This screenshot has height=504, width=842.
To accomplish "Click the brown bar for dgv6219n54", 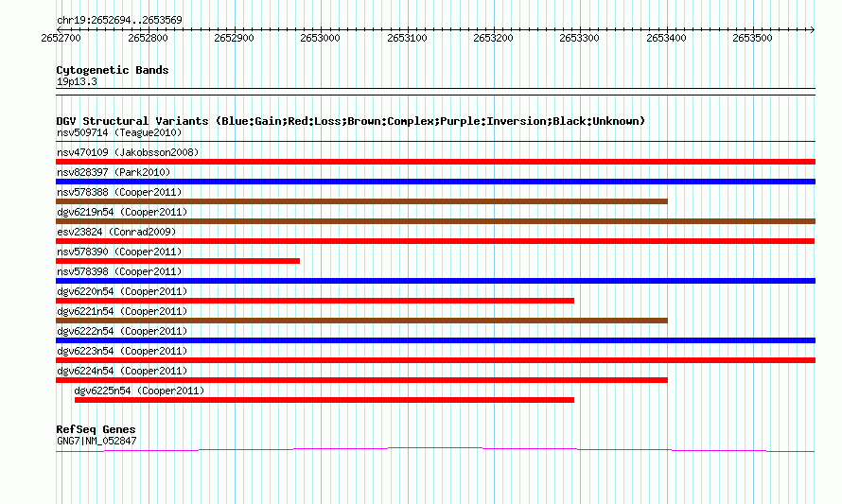I will [435, 221].
